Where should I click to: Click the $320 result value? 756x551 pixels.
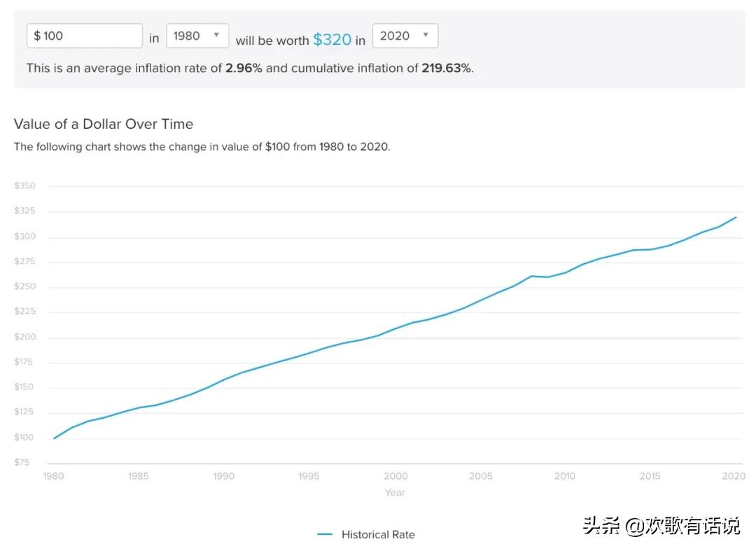click(332, 39)
